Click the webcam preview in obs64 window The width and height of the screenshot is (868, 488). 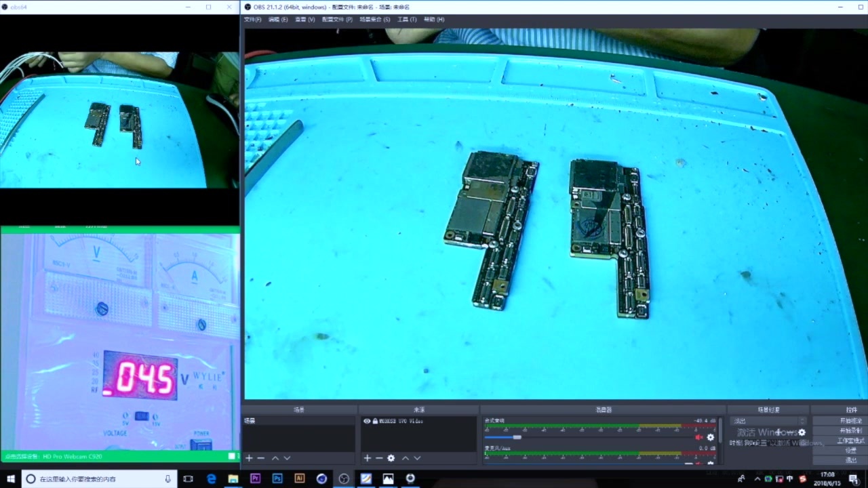click(x=119, y=120)
